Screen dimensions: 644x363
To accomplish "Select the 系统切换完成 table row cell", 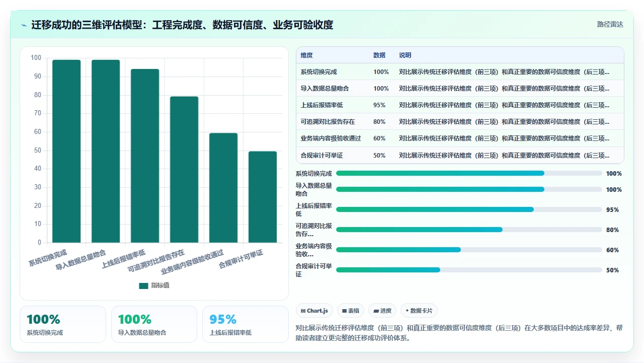I will 318,72.
